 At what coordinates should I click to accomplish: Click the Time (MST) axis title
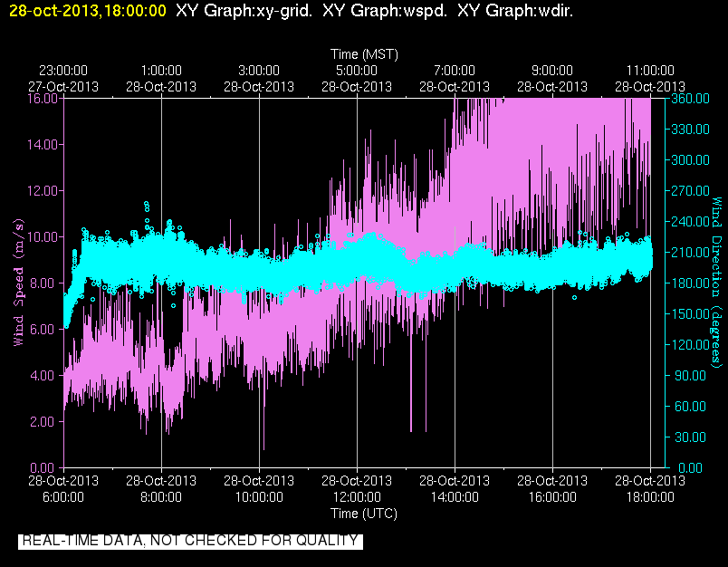pyautogui.click(x=365, y=54)
